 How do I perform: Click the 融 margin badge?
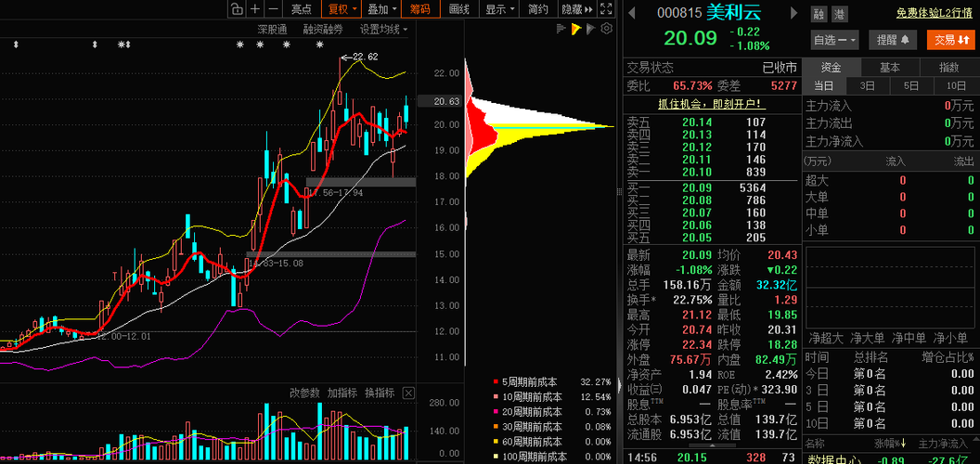click(x=818, y=14)
